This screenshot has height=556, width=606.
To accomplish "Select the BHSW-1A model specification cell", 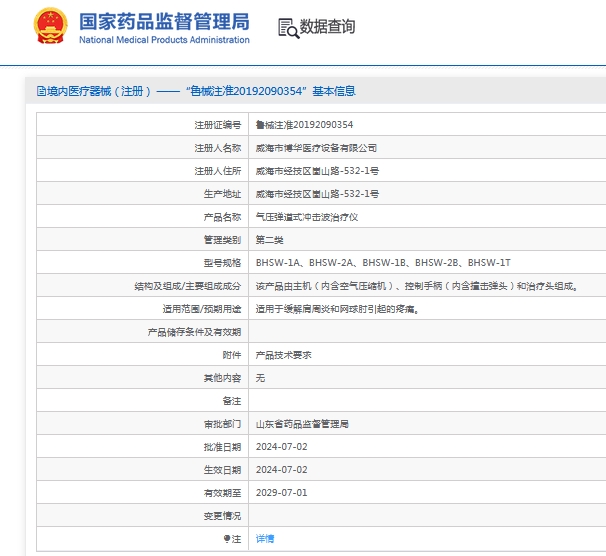I will tap(383, 263).
